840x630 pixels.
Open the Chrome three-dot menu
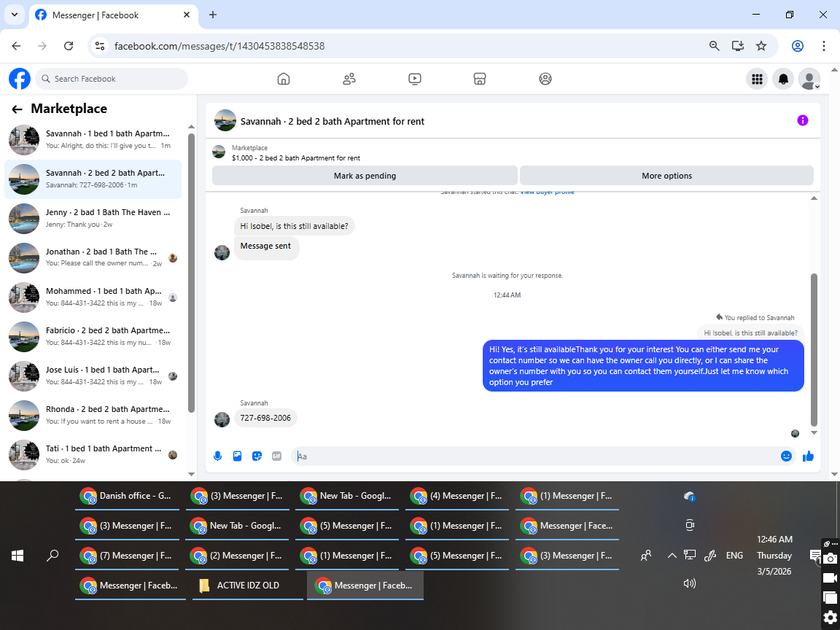click(823, 46)
